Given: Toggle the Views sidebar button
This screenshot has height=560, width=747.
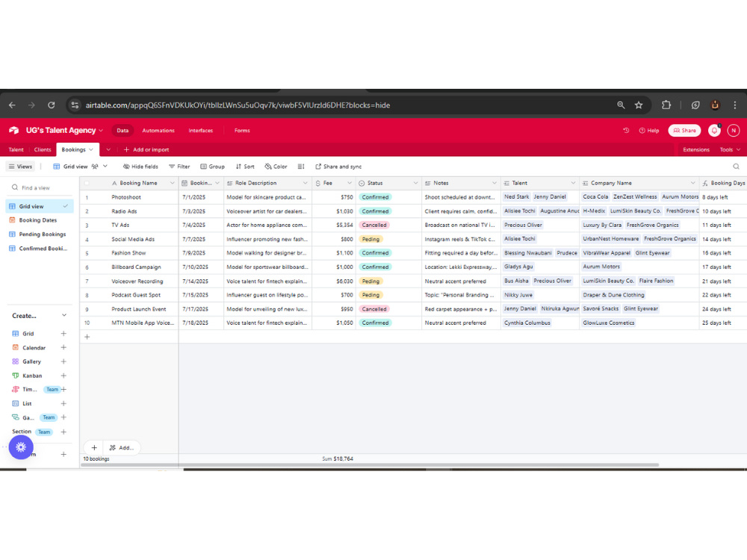Looking at the screenshot, I should [x=20, y=167].
